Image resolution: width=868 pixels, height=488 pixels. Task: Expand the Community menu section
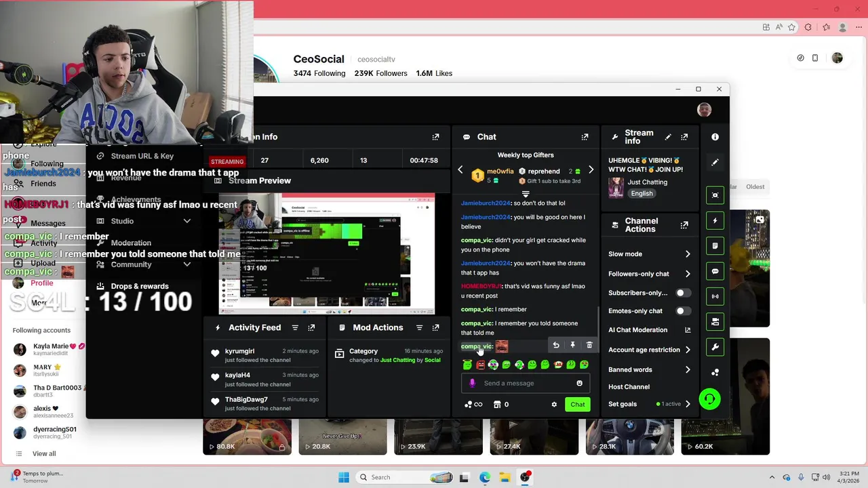187,264
